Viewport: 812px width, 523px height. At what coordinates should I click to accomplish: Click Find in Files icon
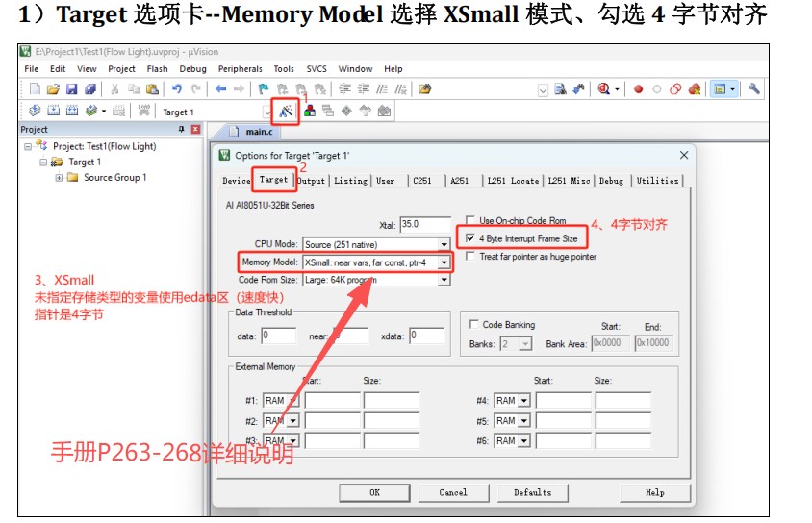pyautogui.click(x=560, y=89)
